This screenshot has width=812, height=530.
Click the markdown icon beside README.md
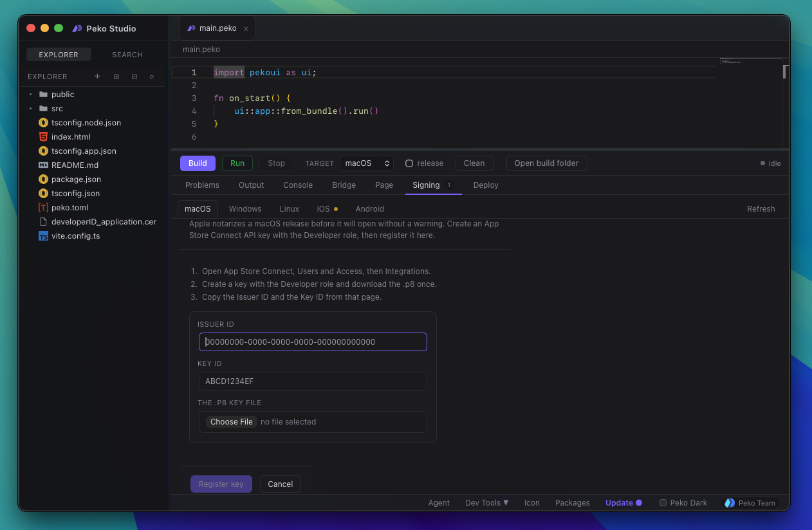coord(43,165)
